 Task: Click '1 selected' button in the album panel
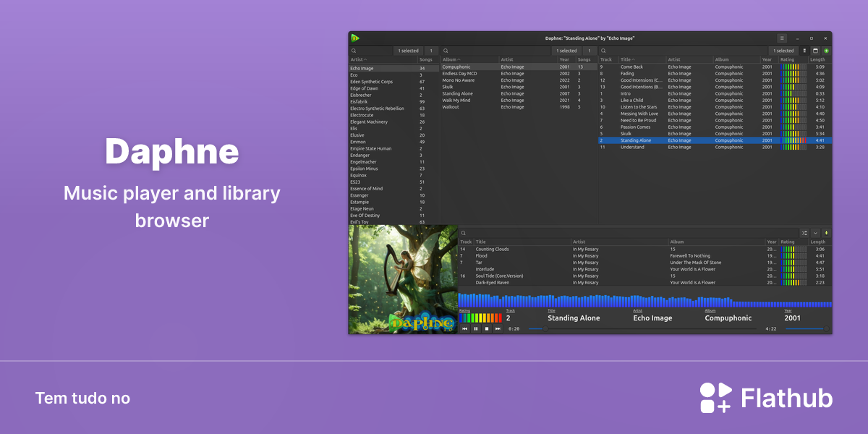point(567,51)
